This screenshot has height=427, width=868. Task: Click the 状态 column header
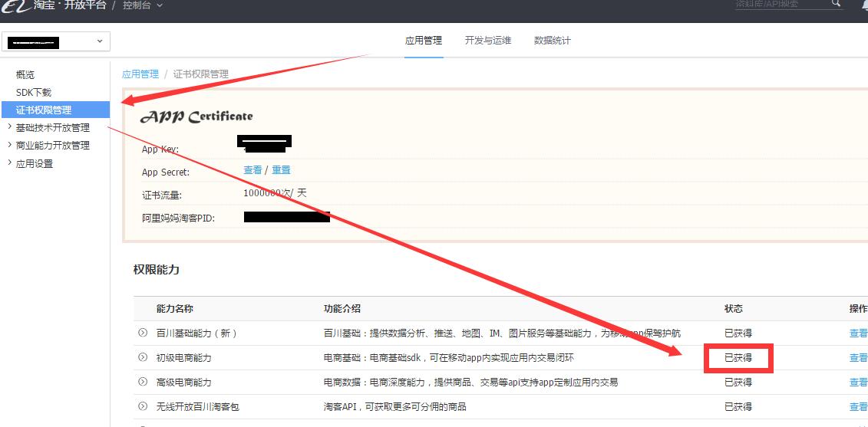734,309
